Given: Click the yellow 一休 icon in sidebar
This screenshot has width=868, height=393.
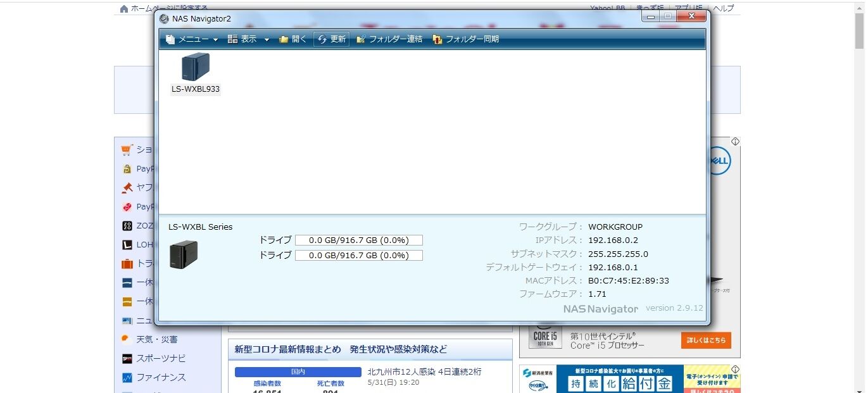Looking at the screenshot, I should click(x=127, y=302).
